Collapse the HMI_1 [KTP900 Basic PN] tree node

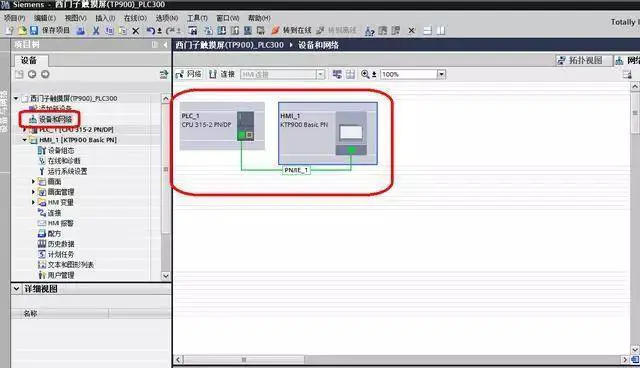pos(25,140)
